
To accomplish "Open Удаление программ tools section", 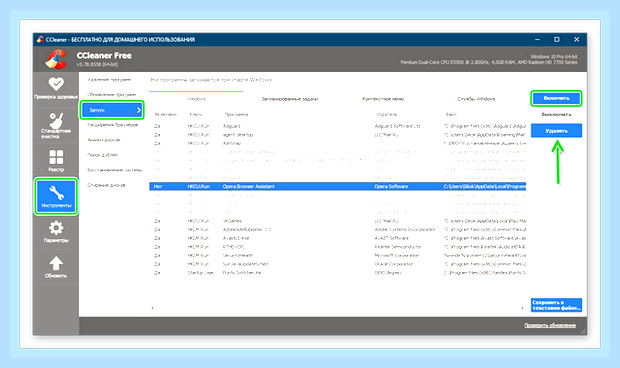I will tap(110, 80).
